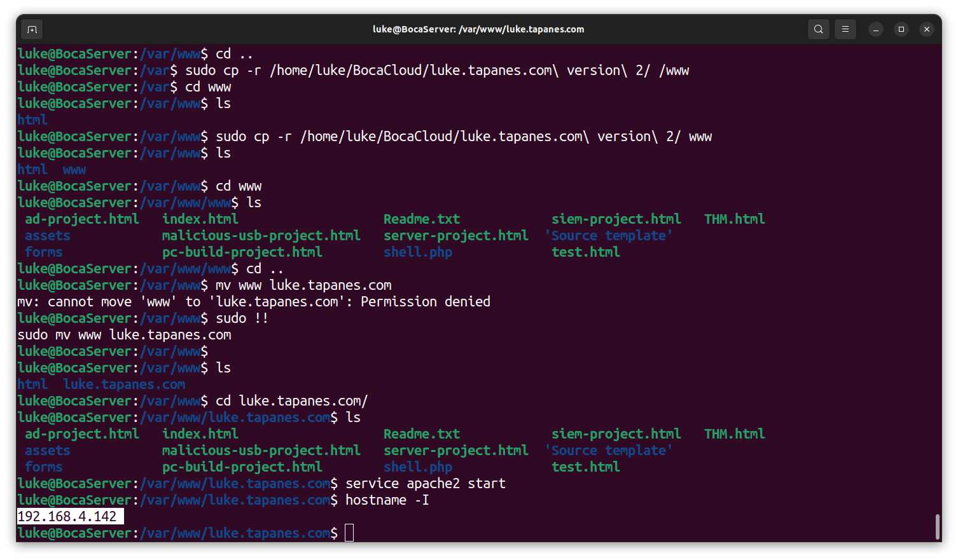The width and height of the screenshot is (958, 560).
Task: Click the highlighted IP address 192.168.4.142
Action: tap(67, 516)
